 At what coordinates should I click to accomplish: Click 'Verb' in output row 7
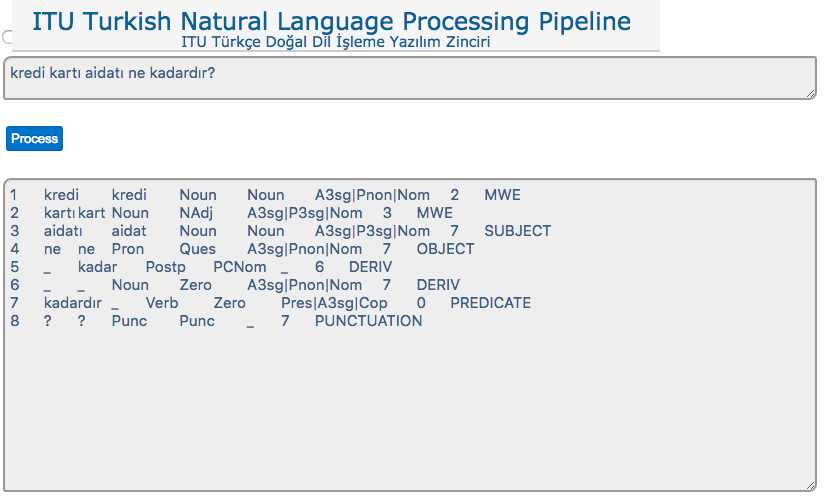pyautogui.click(x=162, y=303)
